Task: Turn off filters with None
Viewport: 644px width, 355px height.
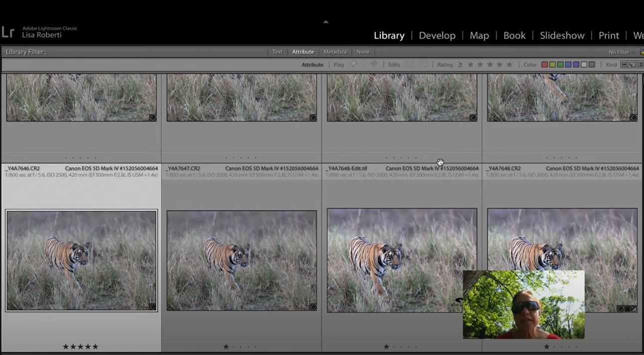Action: (363, 52)
